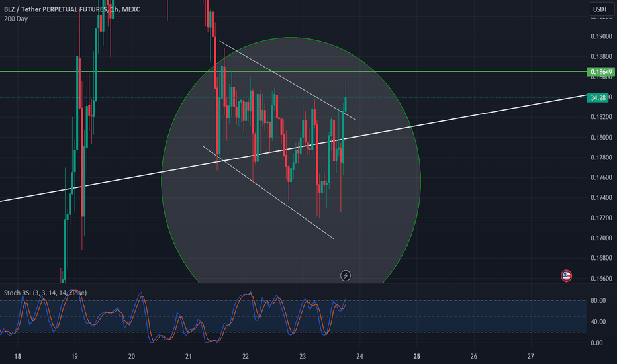Screen dimensions: 617x364
Task: Select the upper white channel line
Action: pyautogui.click(x=287, y=80)
